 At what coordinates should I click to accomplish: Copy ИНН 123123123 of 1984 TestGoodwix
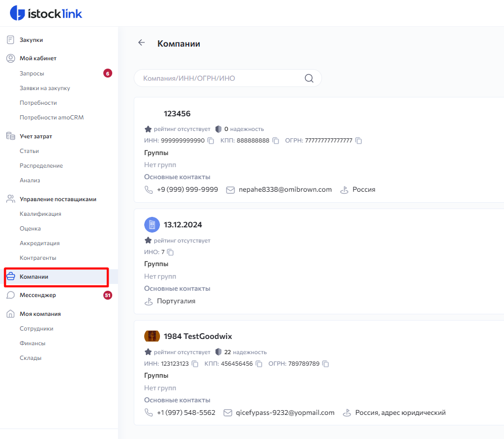[195, 364]
